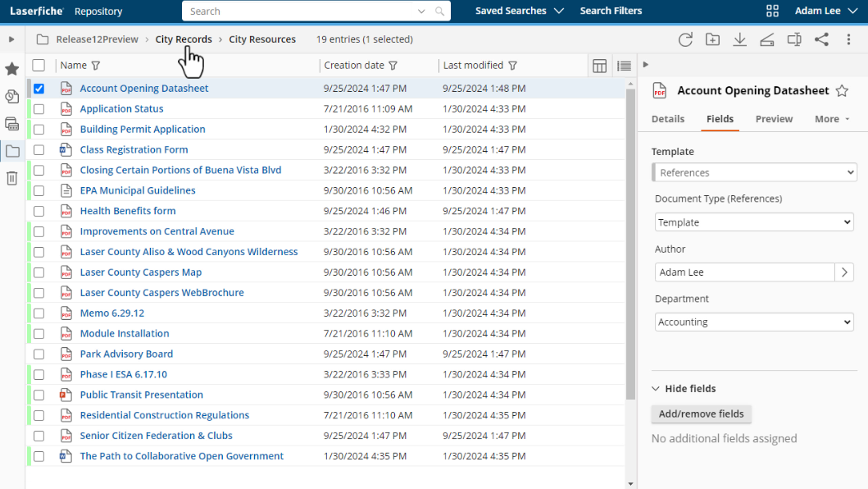Switch to the Preview tab
The height and width of the screenshot is (489, 868).
point(774,119)
